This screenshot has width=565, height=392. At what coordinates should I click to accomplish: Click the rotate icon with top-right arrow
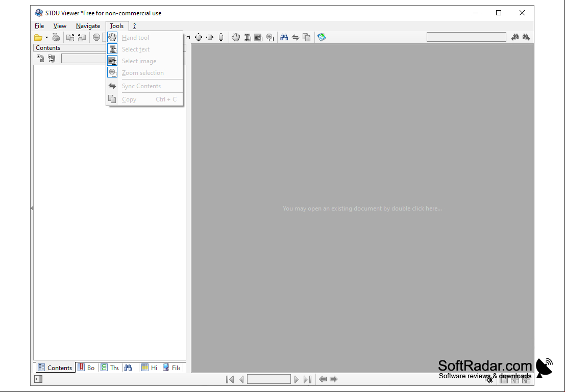(x=70, y=37)
